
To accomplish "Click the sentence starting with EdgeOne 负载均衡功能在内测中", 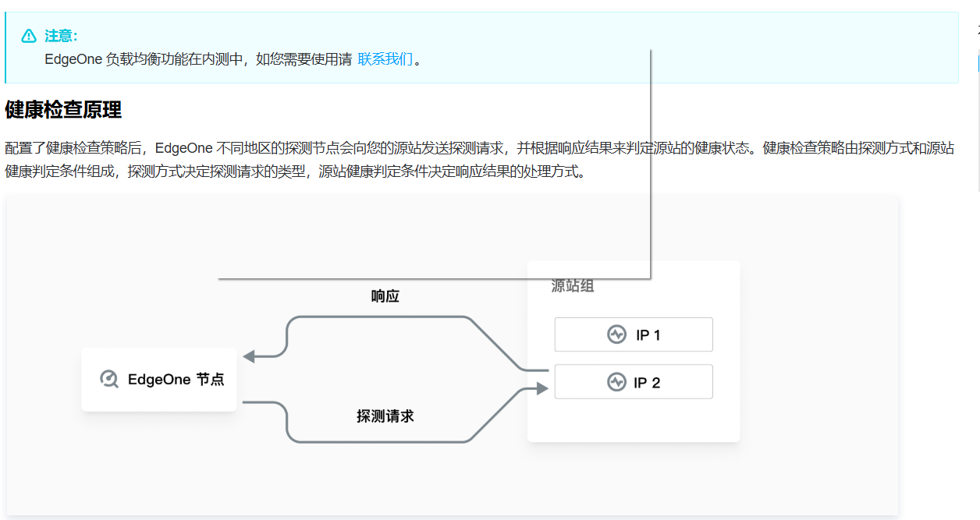I will pyautogui.click(x=233, y=59).
